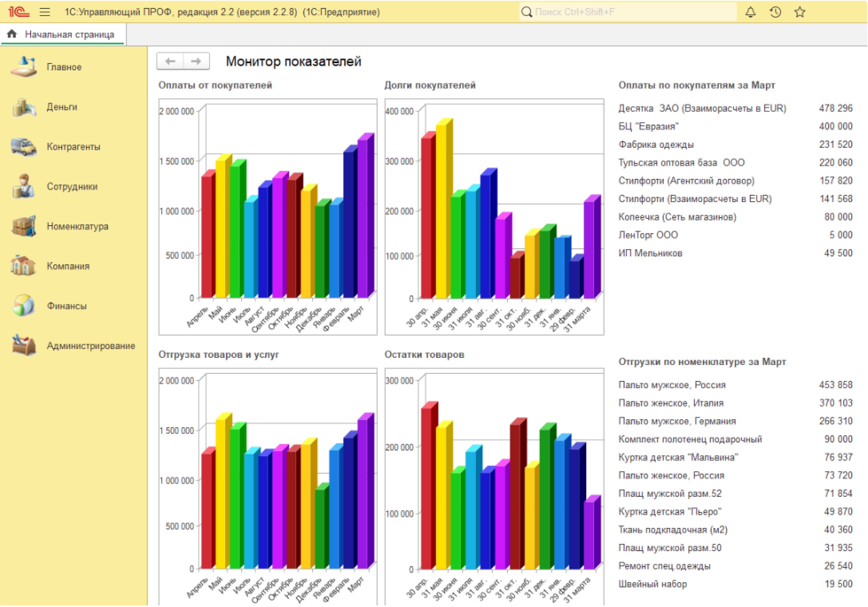868x607 pixels.
Task: Click the Главное section icon
Action: pos(24,66)
